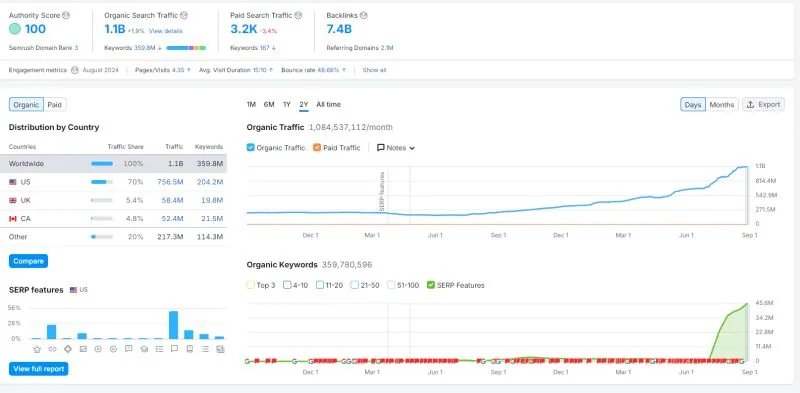This screenshot has width=800, height=393.
Task: Enable the Top 3 keywords checkbox
Action: (x=251, y=285)
